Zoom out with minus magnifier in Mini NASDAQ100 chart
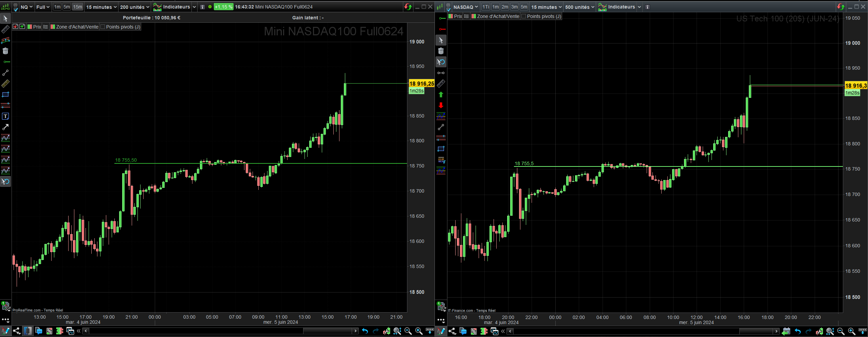 click(x=408, y=331)
